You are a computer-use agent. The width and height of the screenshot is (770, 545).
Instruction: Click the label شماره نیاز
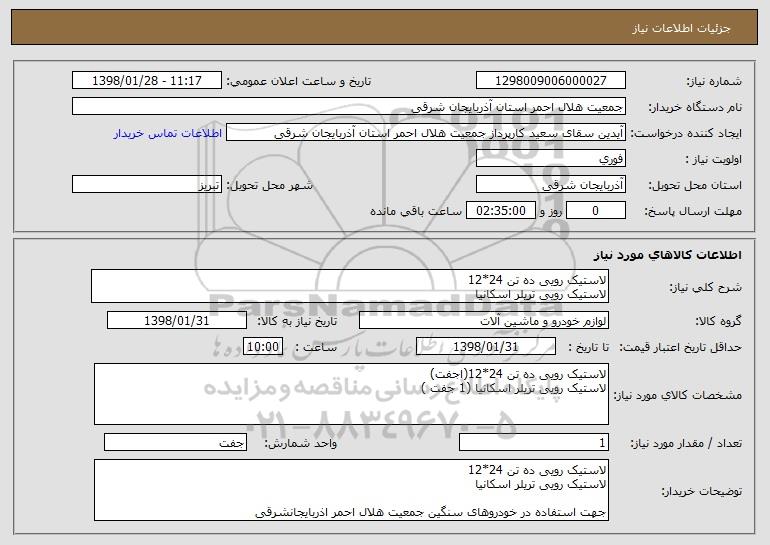714,81
